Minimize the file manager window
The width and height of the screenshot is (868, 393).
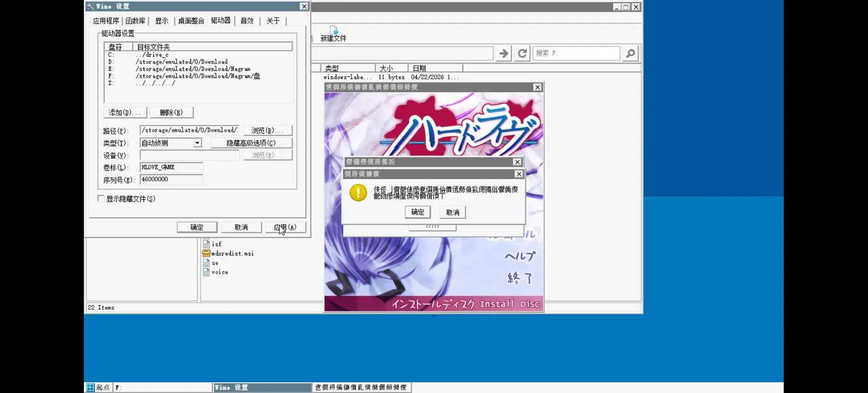pos(617,7)
